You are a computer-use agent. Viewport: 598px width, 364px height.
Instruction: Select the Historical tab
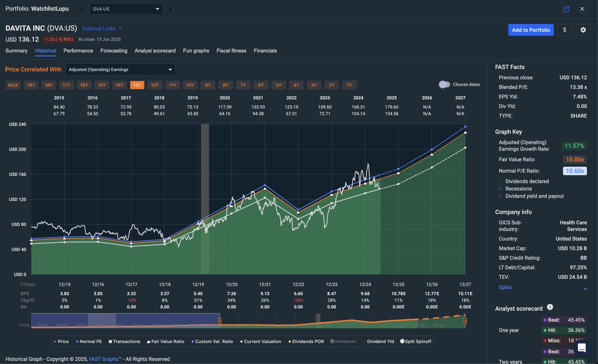45,51
